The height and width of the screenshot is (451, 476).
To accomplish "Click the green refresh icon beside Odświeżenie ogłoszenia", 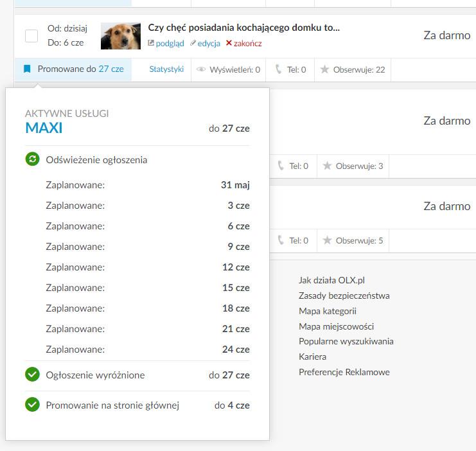I will point(32,159).
